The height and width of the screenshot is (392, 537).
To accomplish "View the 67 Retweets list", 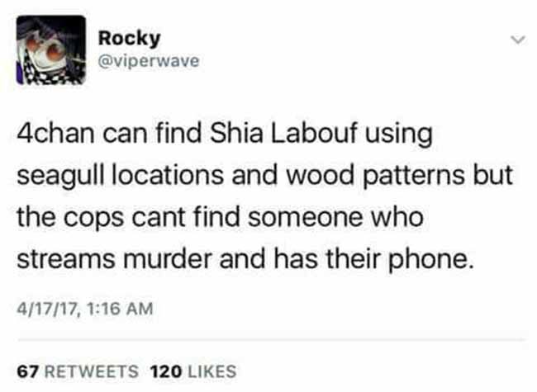I will [x=78, y=371].
